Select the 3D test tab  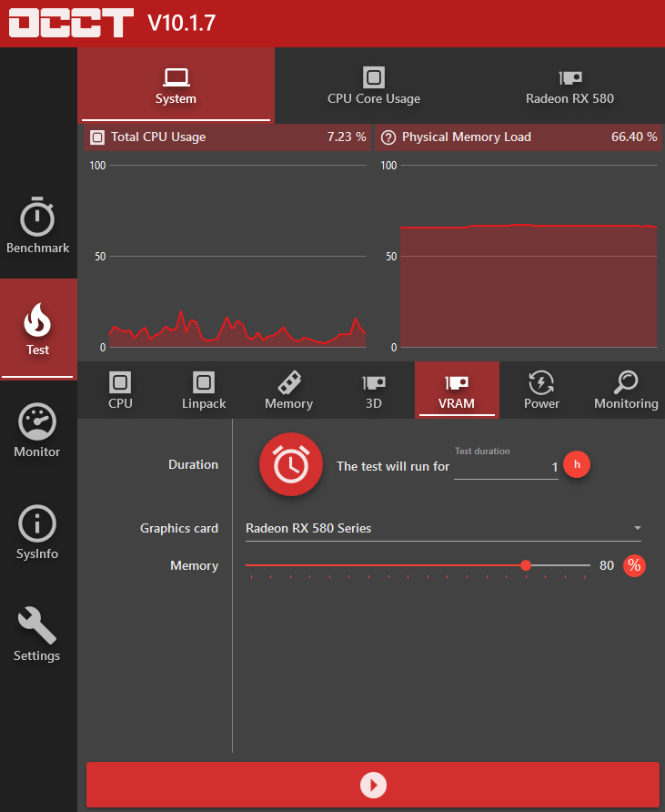[373, 390]
